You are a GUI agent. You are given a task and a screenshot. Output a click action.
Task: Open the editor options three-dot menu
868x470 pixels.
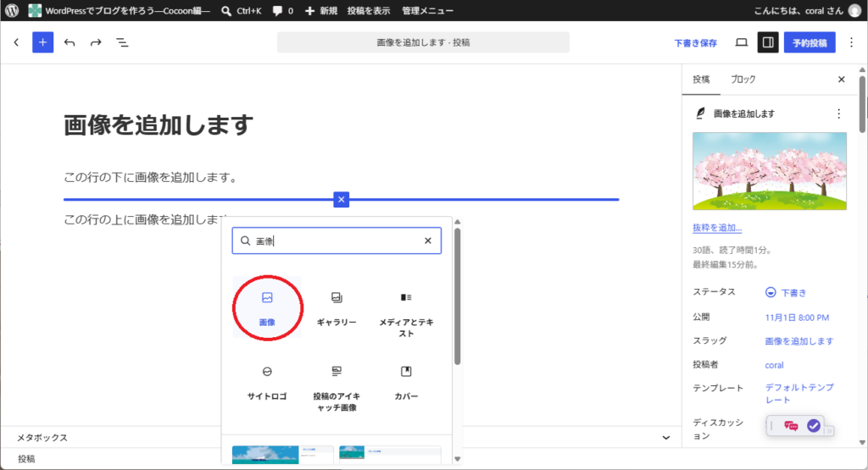pyautogui.click(x=851, y=42)
